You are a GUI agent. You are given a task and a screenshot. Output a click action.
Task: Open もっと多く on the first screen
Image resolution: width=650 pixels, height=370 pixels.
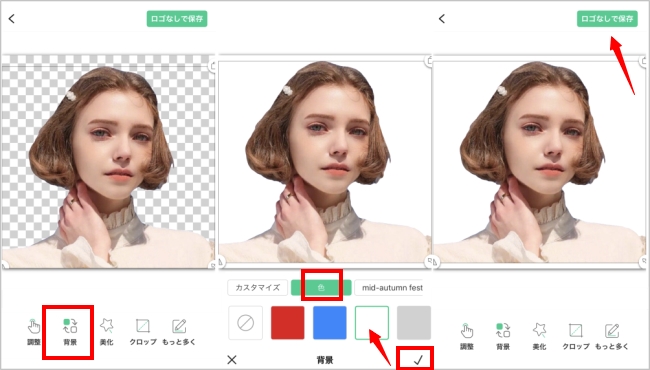[179, 332]
